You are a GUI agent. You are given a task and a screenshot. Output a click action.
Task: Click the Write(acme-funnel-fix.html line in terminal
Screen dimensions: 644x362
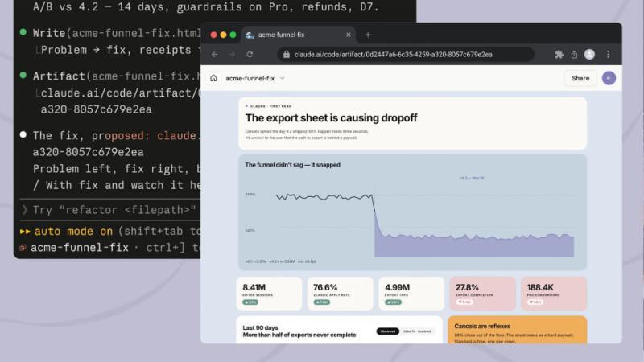click(117, 33)
